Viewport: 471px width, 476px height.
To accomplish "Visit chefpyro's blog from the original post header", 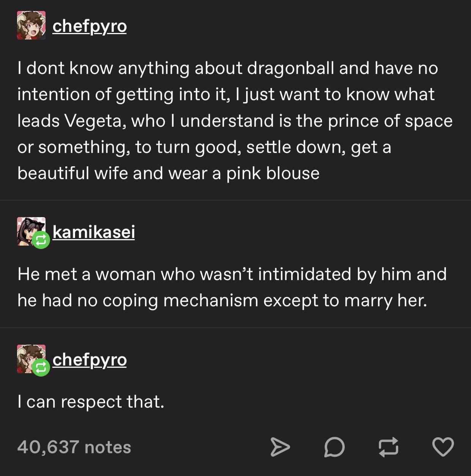I will coord(89,26).
